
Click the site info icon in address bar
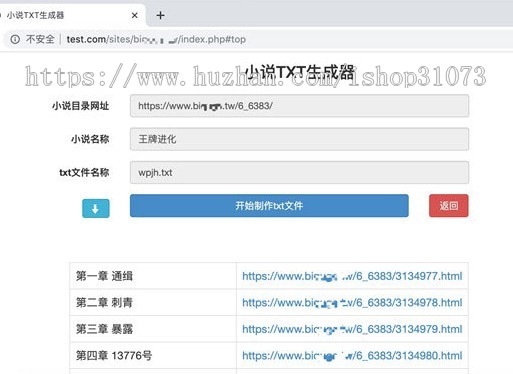tap(15, 39)
